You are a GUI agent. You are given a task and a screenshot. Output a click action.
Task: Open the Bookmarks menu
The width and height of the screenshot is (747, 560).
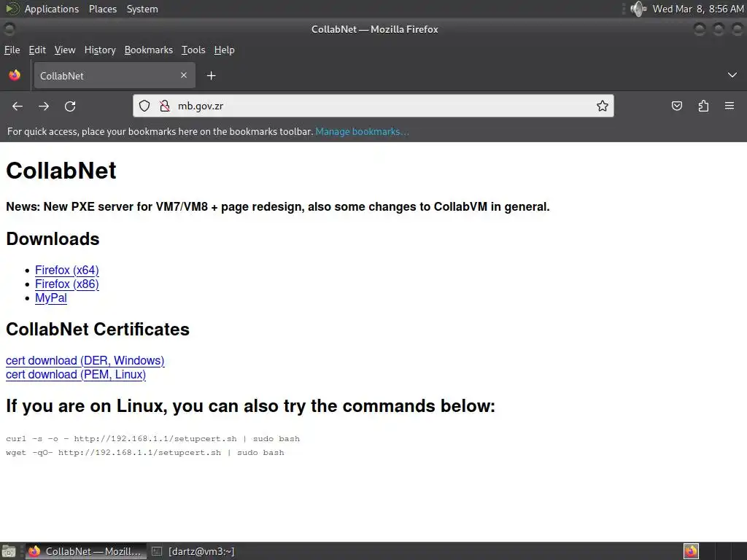click(149, 50)
